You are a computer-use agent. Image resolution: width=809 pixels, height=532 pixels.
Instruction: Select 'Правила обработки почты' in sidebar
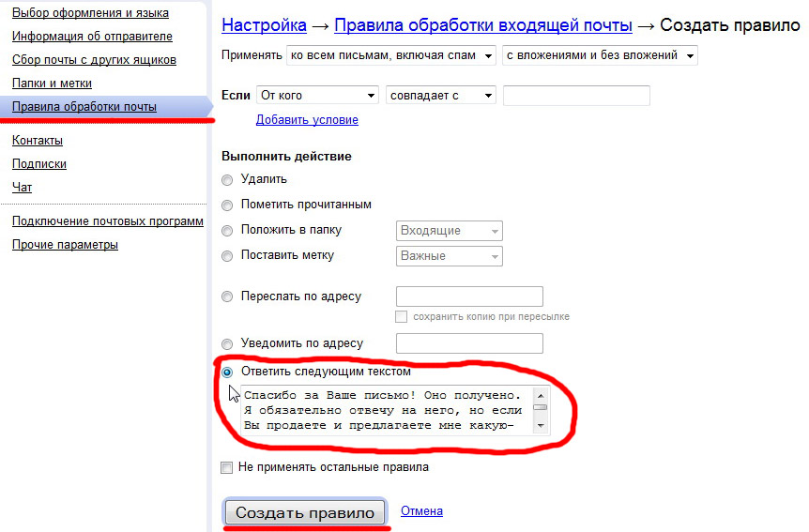pos(84,107)
